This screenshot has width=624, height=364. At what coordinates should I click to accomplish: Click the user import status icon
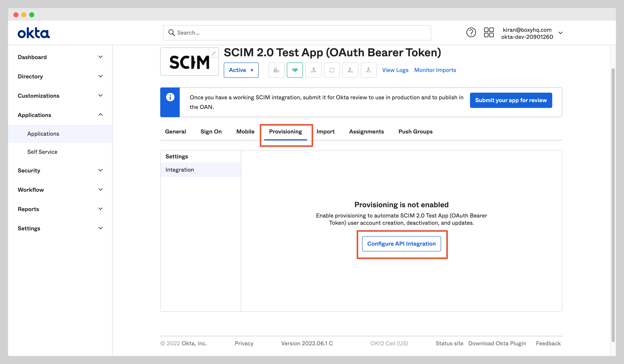[313, 70]
